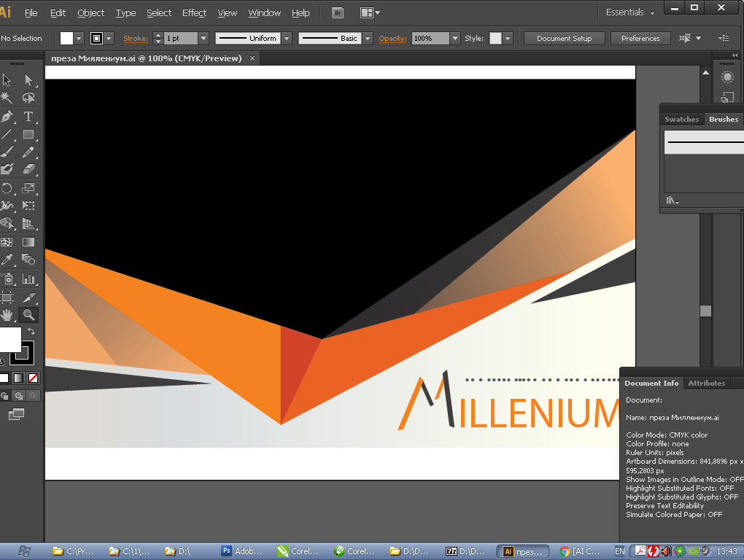744x560 pixels.
Task: Open the Preferences button
Action: click(x=640, y=39)
